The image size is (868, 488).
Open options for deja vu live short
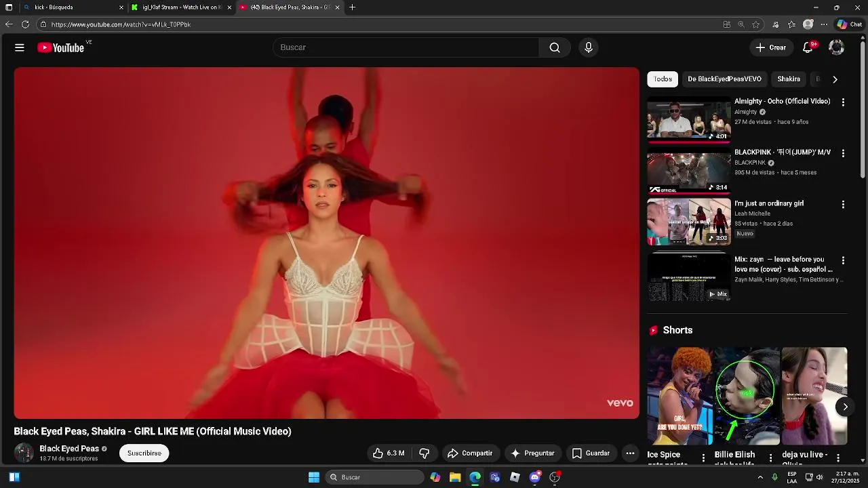pyautogui.click(x=838, y=457)
